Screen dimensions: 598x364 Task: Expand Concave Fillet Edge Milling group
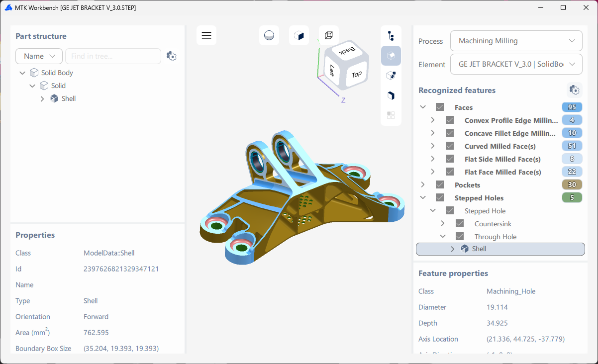point(433,133)
